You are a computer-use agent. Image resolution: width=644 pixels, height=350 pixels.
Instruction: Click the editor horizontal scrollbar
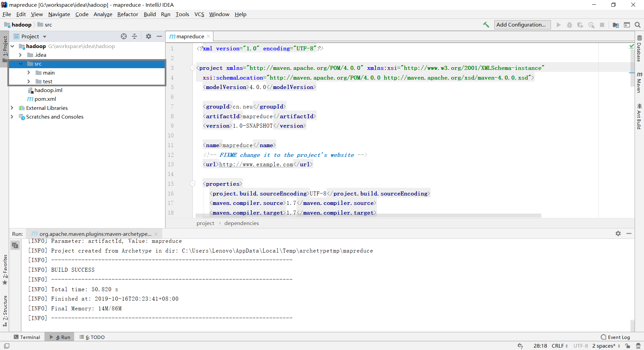pos(368,216)
